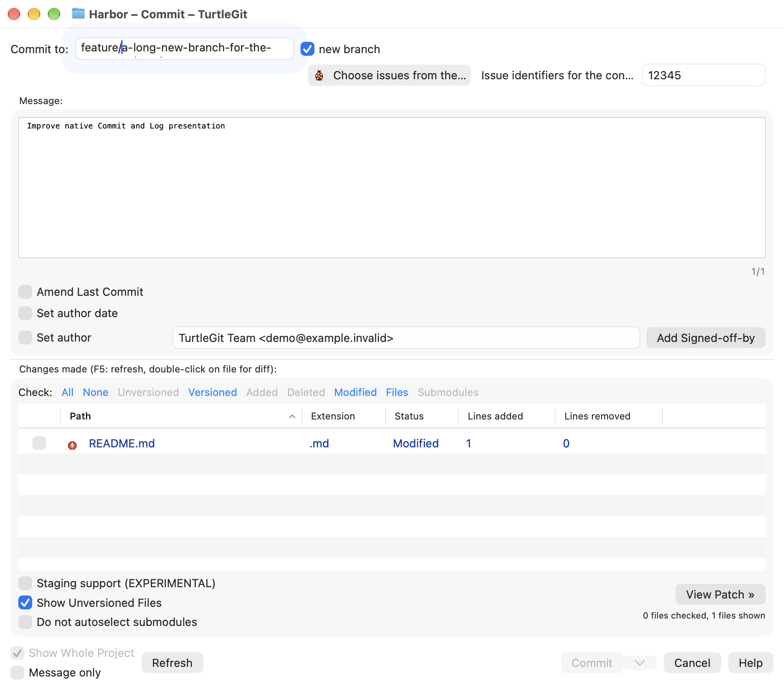The height and width of the screenshot is (690, 784).
Task: Check Modified files link
Action: point(355,392)
